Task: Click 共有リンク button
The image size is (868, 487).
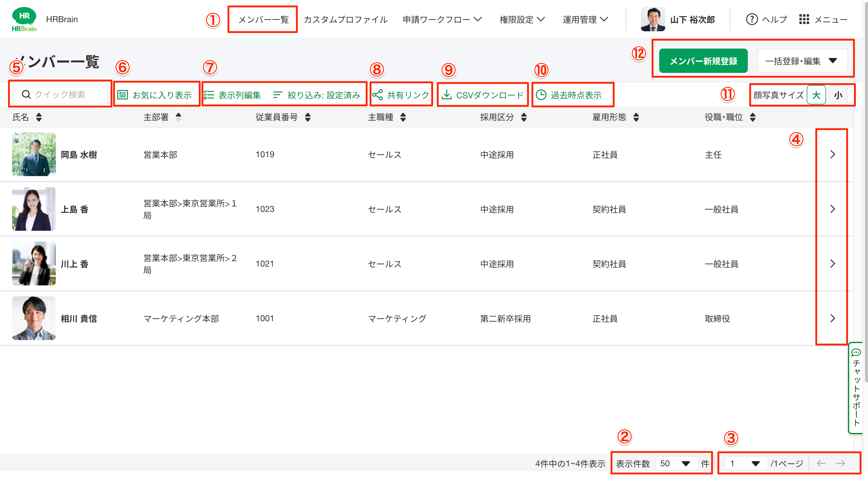Action: pyautogui.click(x=401, y=95)
